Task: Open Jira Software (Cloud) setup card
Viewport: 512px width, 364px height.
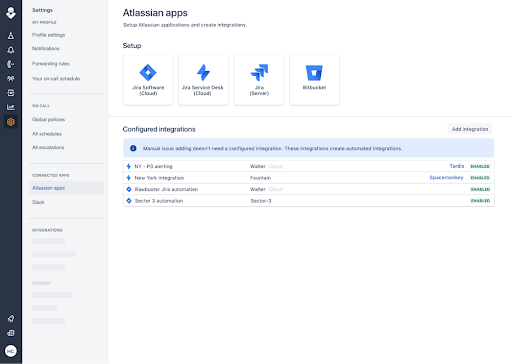Action: pyautogui.click(x=148, y=80)
